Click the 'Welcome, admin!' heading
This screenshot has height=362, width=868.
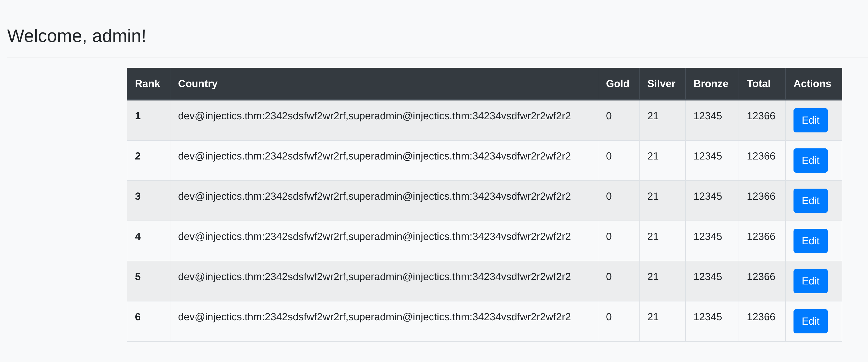click(77, 36)
